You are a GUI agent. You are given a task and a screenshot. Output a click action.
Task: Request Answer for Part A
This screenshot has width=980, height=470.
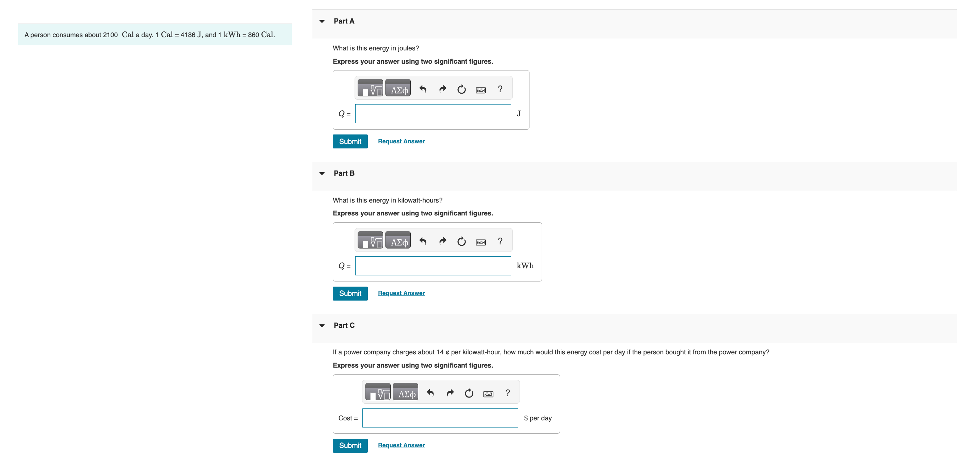click(x=401, y=141)
